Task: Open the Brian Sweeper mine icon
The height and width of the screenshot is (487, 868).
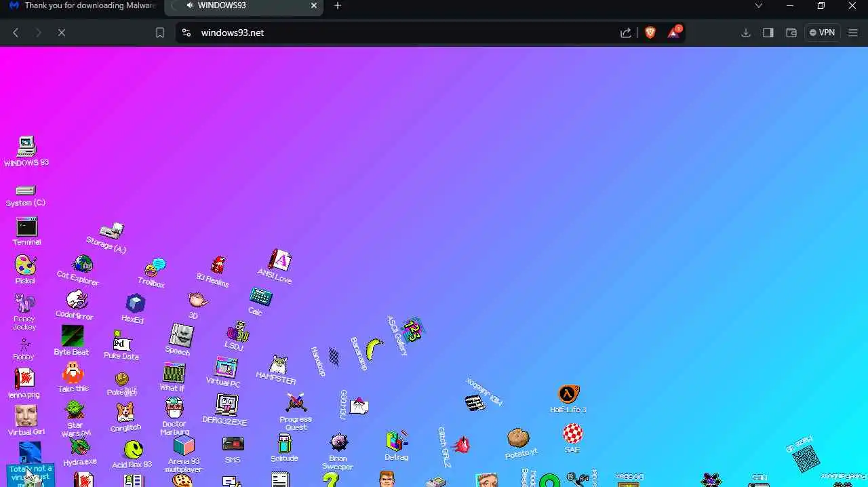Action: point(338,443)
